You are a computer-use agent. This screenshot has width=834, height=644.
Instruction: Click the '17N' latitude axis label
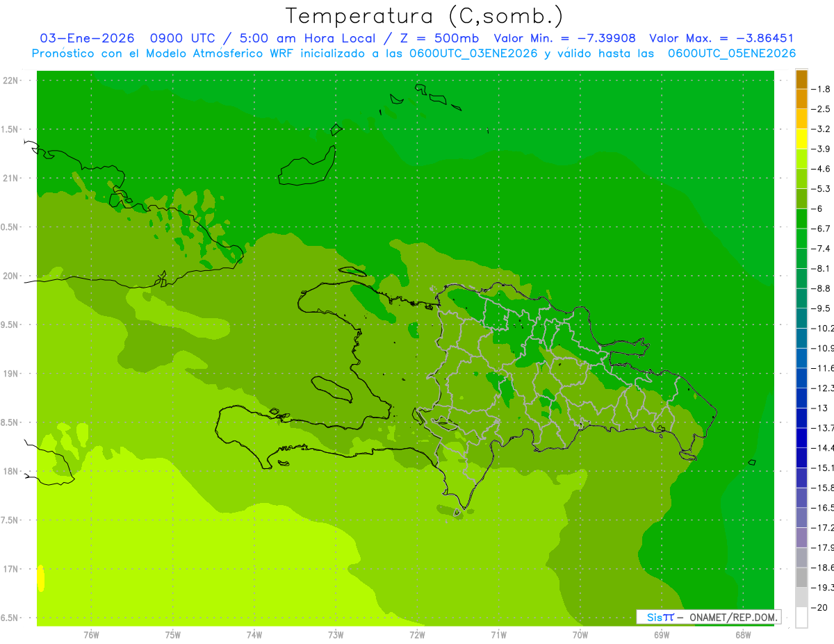(12, 569)
